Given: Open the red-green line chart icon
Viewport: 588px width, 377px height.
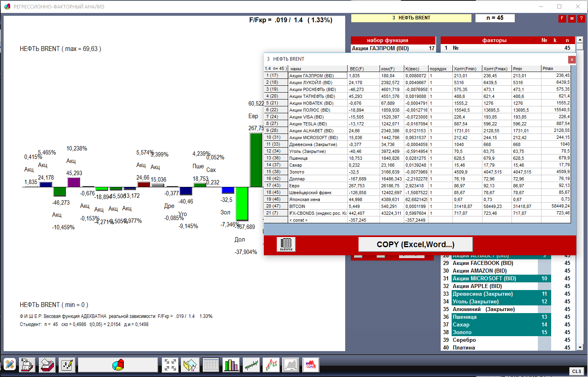Looking at the screenshot, I should coord(271,365).
